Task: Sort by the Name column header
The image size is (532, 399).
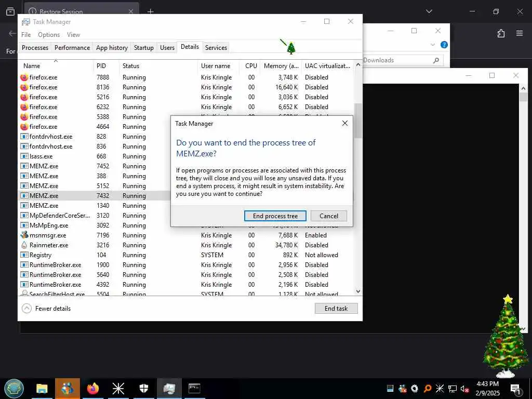Action: [x=56, y=66]
